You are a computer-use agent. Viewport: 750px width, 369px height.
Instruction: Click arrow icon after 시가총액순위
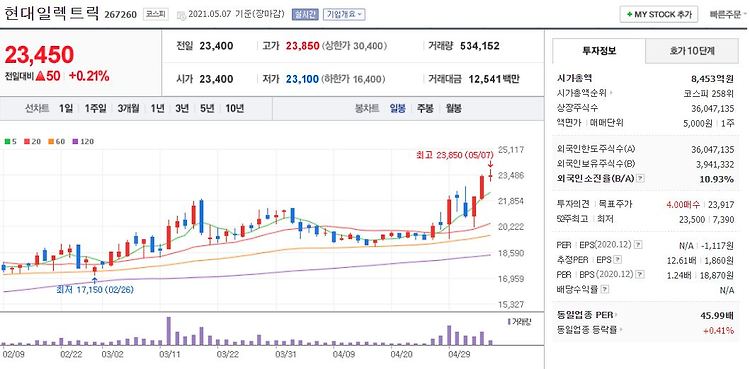(610, 94)
